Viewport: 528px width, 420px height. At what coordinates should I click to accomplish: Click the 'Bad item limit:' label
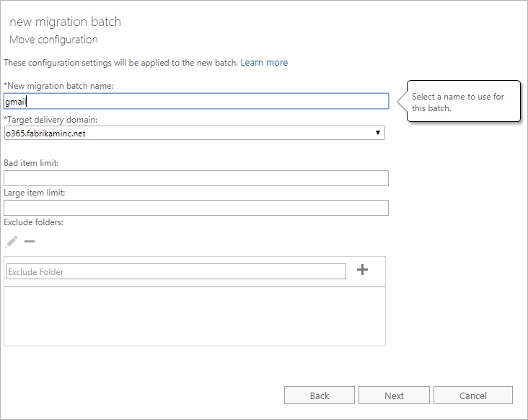(x=31, y=163)
